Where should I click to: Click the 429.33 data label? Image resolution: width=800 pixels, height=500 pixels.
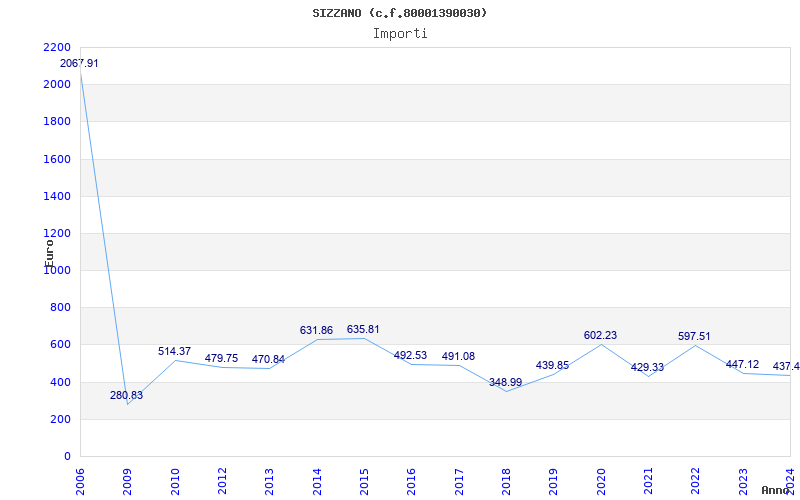647,368
